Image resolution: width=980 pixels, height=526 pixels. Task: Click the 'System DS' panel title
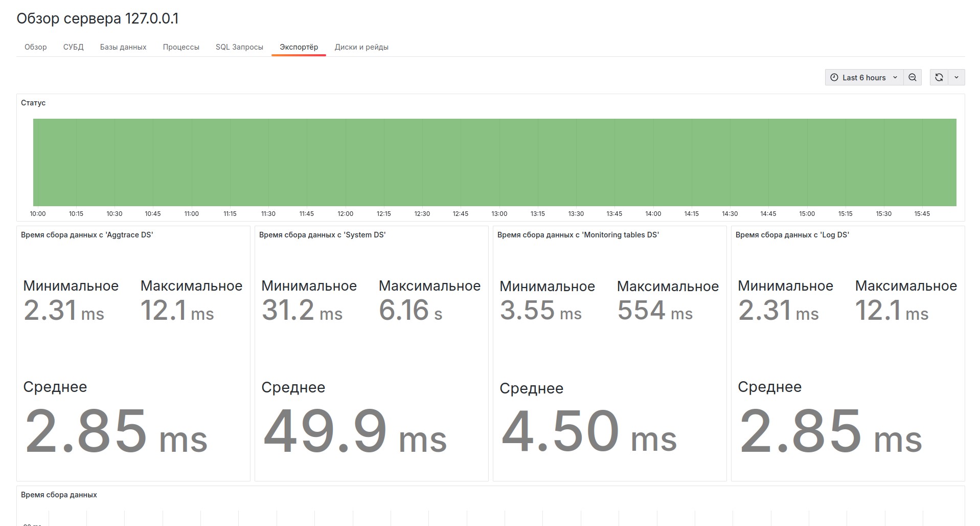[322, 235]
